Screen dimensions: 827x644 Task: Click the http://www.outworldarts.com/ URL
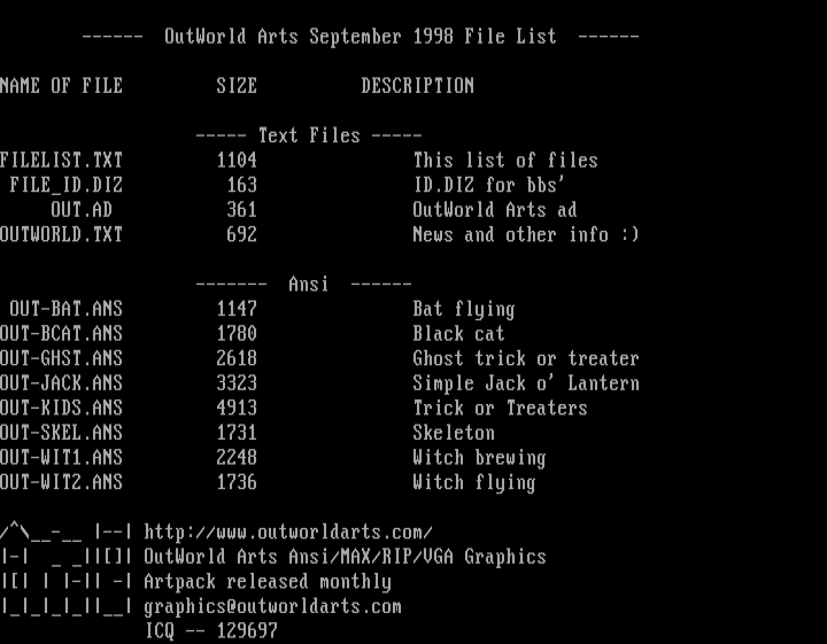[288, 532]
